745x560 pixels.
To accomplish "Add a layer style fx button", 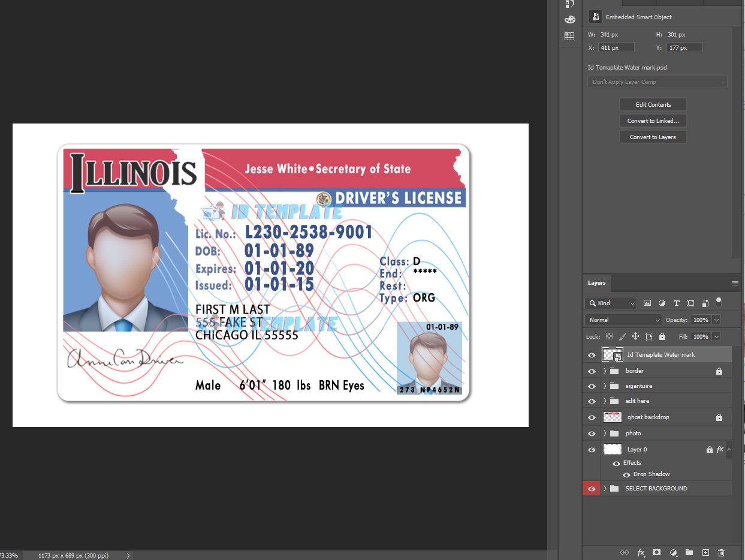I will click(641, 552).
